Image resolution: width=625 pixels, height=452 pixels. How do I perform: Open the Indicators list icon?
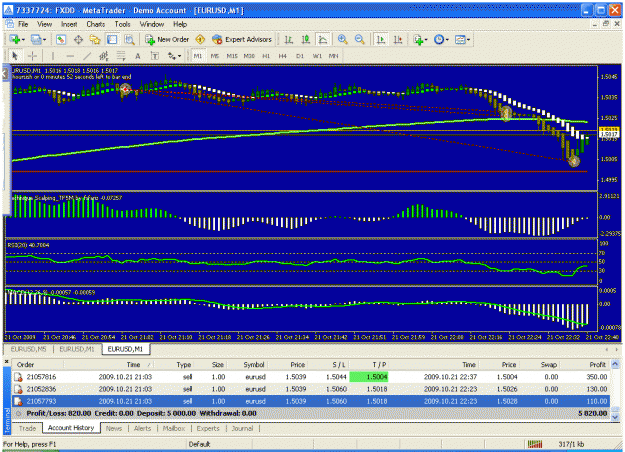(418, 39)
